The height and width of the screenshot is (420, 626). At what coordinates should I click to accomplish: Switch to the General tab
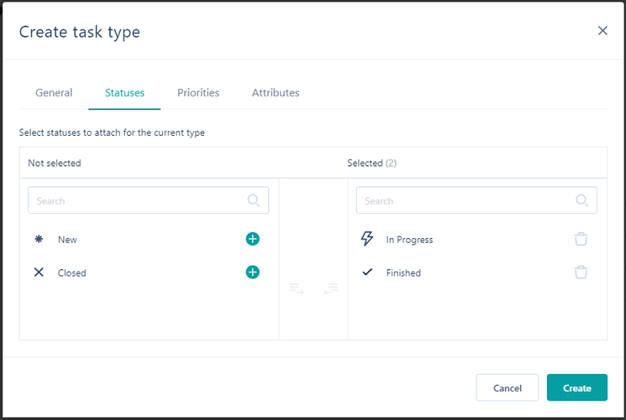click(54, 93)
